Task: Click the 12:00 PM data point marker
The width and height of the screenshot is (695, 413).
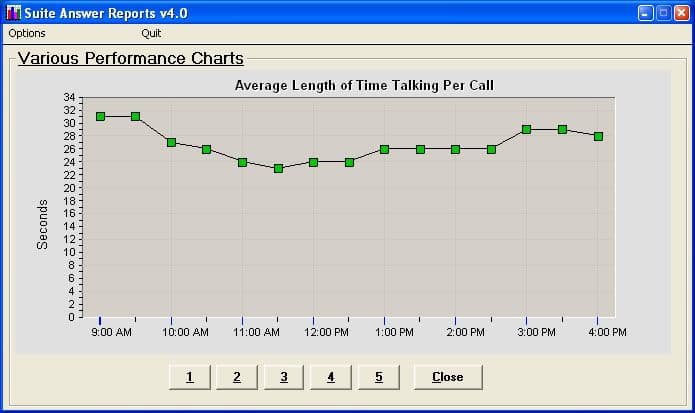Action: click(314, 162)
